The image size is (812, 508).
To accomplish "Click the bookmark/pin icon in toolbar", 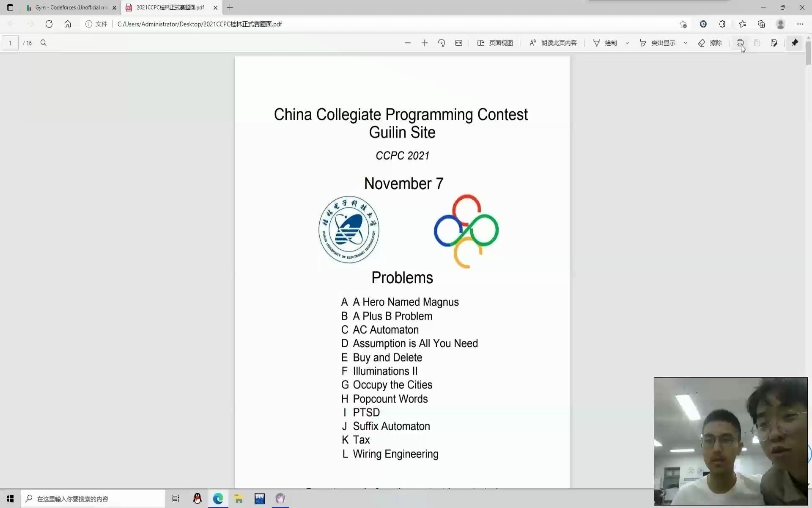I will tap(795, 42).
